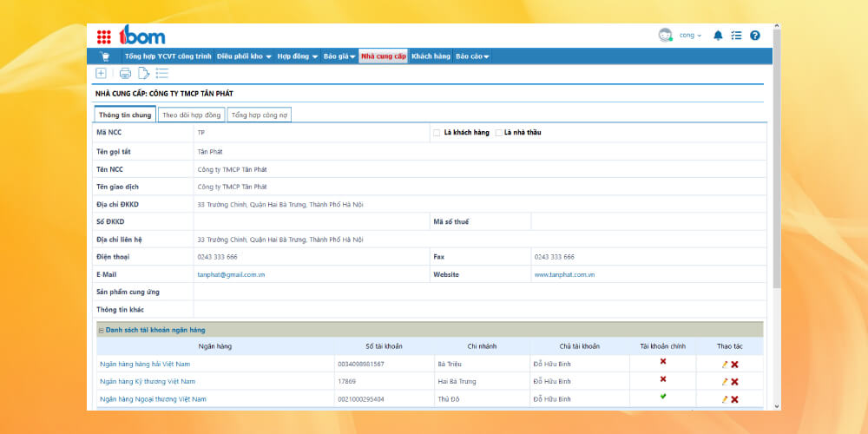Tick the 'Là nhà thầu' checkbox
Screen dimensions: 868x434
click(499, 133)
